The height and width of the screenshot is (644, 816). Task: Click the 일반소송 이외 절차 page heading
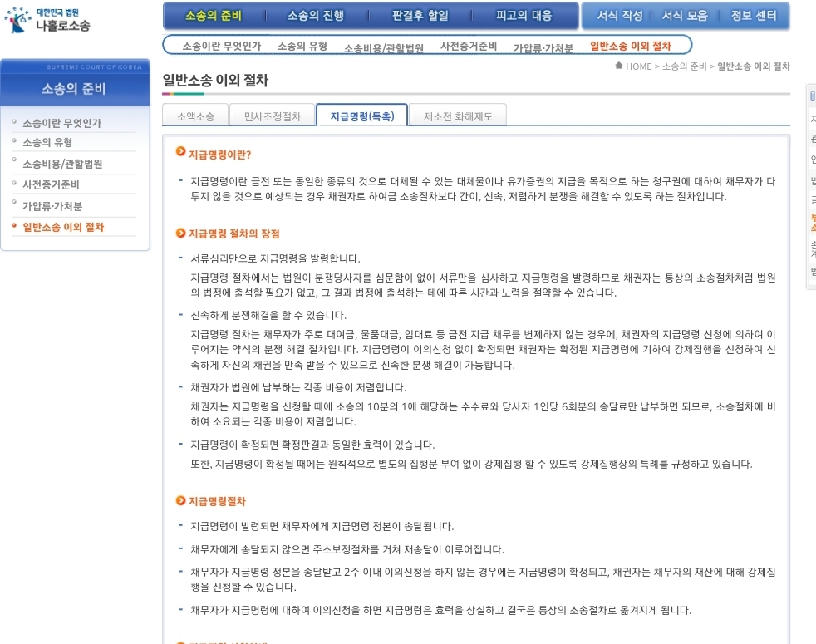point(215,80)
